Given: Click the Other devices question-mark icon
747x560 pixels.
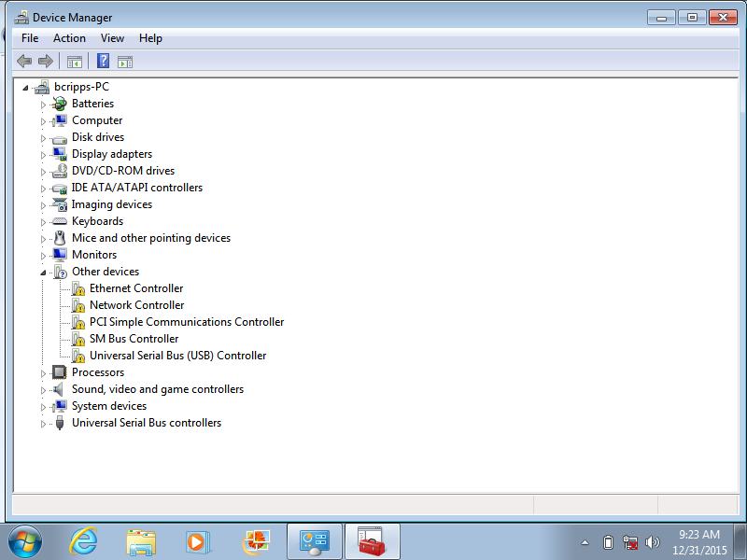Looking at the screenshot, I should coord(60,272).
